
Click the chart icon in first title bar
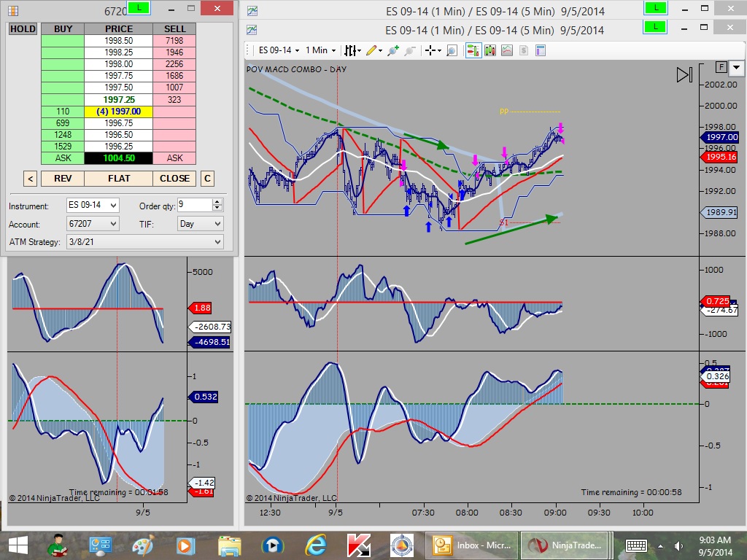(x=252, y=10)
